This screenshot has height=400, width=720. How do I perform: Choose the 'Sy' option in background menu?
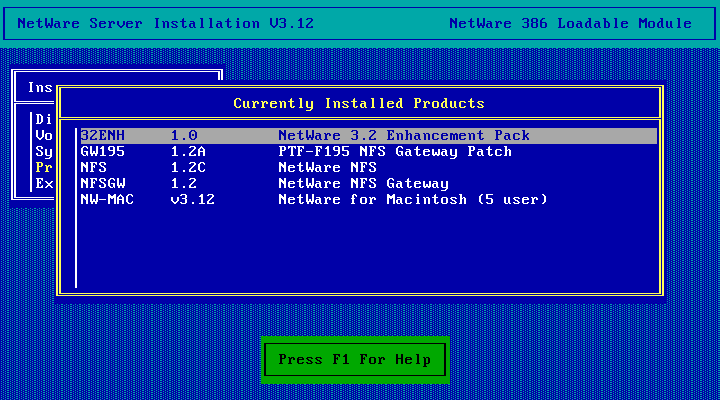tap(44, 152)
